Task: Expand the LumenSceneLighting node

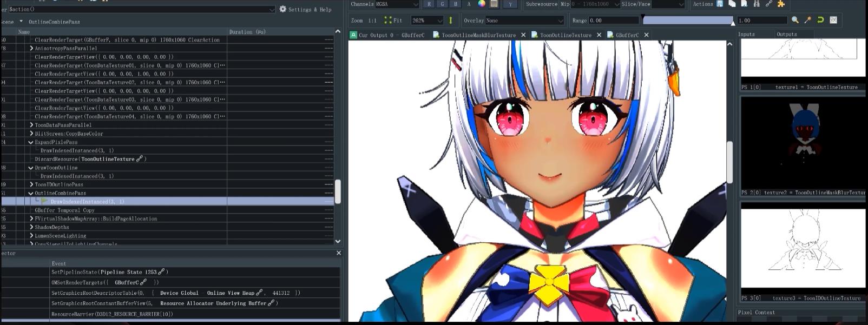Action: (31, 236)
